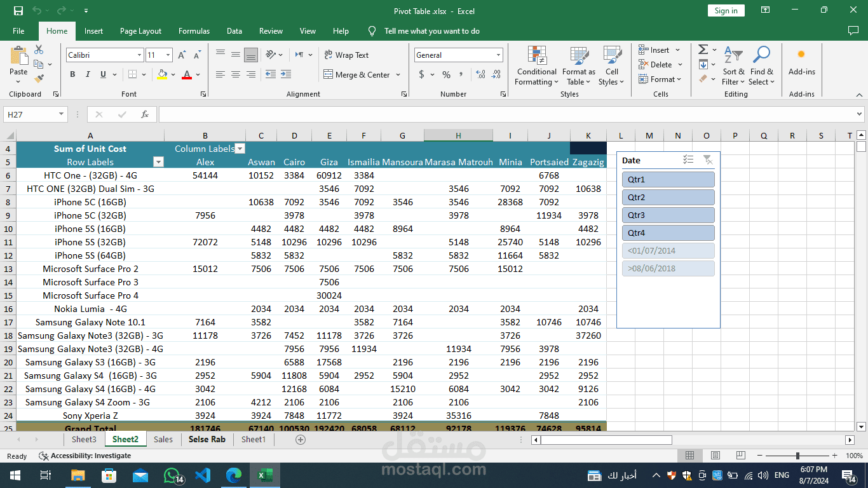Click the Insert Function fx icon
Viewport: 868px width, 488px height.
[x=145, y=114]
